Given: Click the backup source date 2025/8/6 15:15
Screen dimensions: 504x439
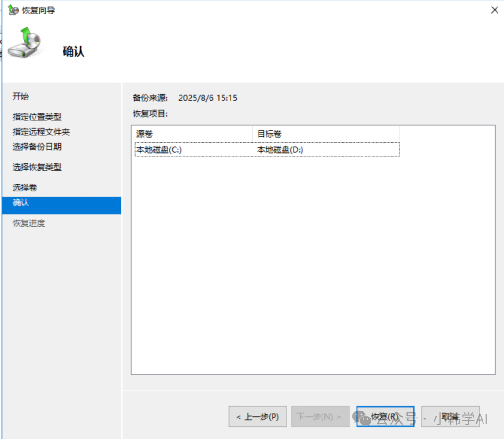Looking at the screenshot, I should [x=208, y=98].
